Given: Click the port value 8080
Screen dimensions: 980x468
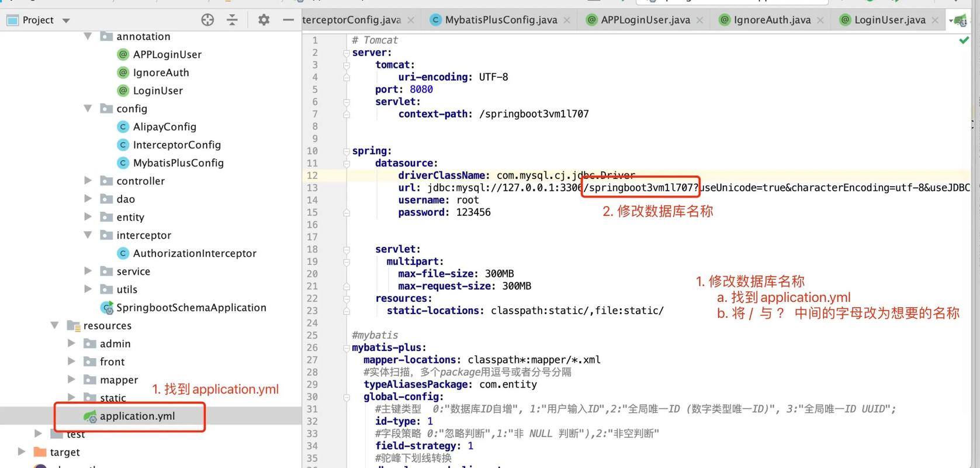Looking at the screenshot, I should [421, 90].
